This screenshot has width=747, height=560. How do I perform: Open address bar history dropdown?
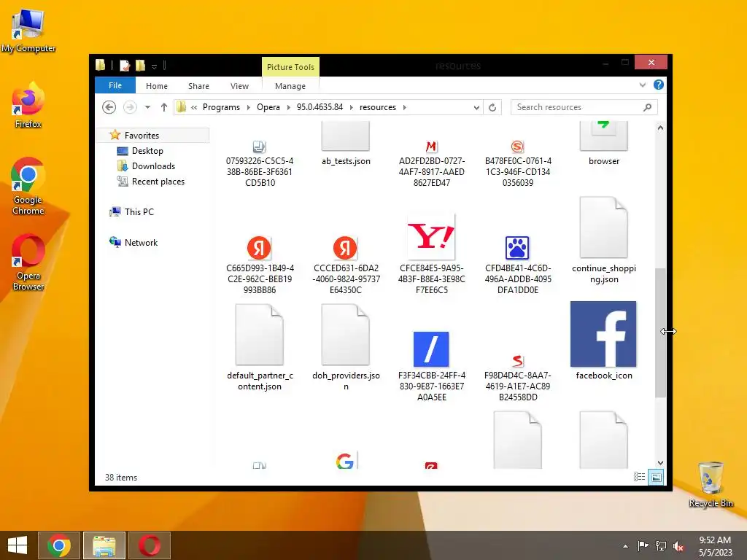[476, 108]
